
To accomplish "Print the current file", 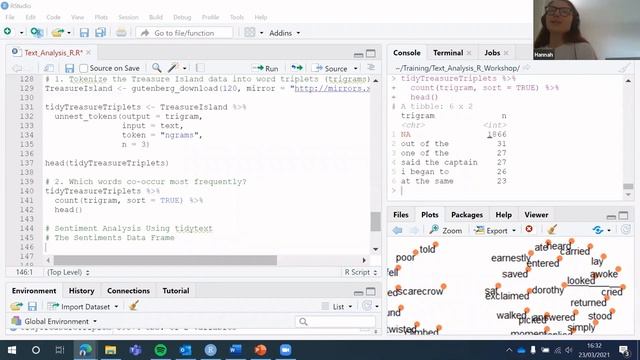I will [121, 32].
